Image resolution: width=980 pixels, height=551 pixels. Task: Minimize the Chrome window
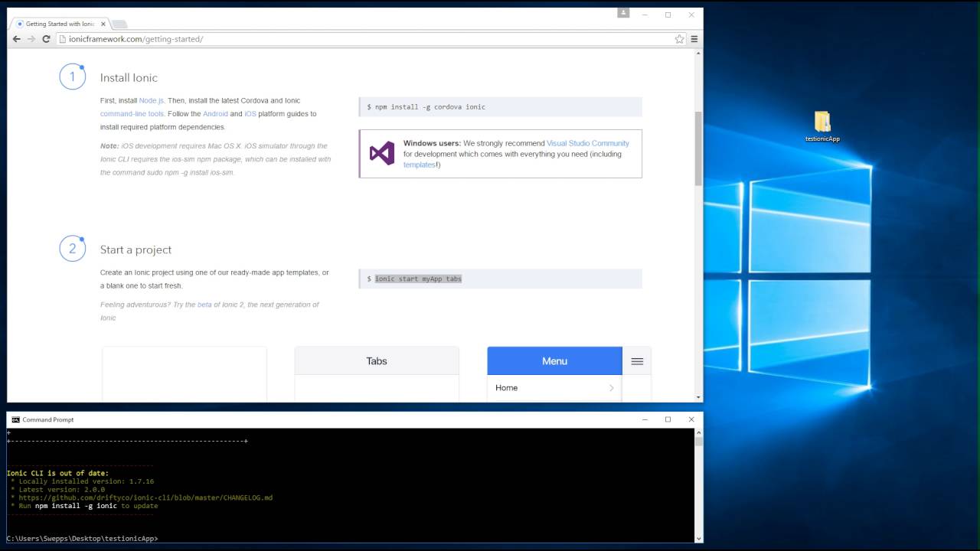(x=645, y=15)
